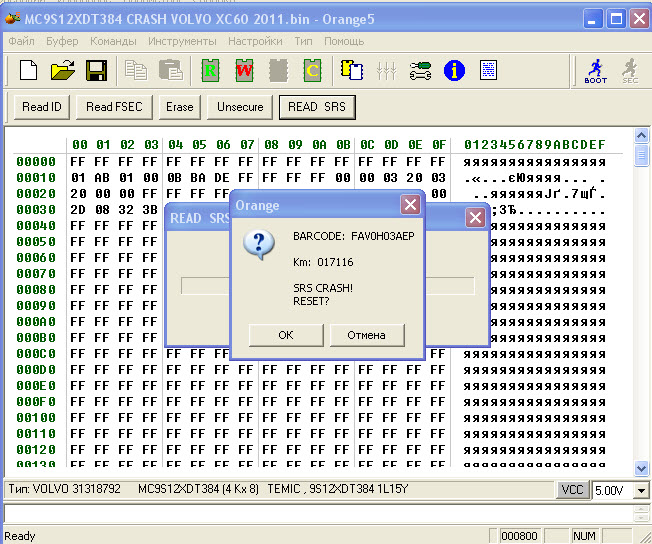Open the mixer sliders settings icon
This screenshot has width=652, height=544.
pos(386,70)
